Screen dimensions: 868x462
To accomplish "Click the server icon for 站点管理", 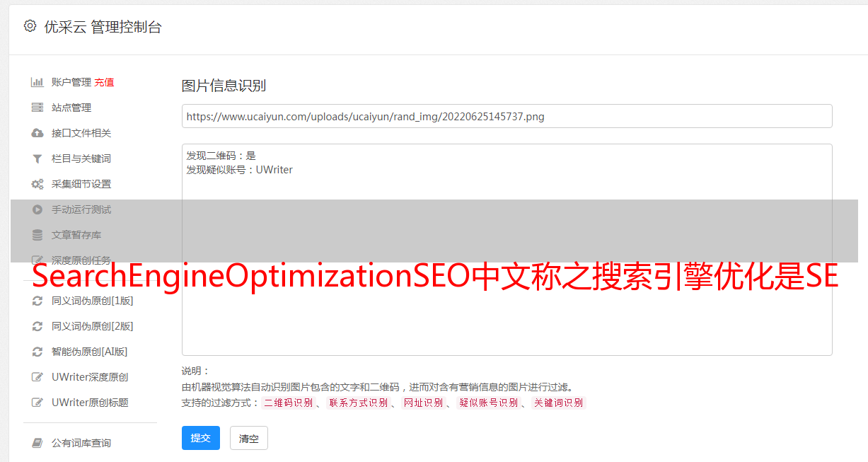I will (37, 108).
